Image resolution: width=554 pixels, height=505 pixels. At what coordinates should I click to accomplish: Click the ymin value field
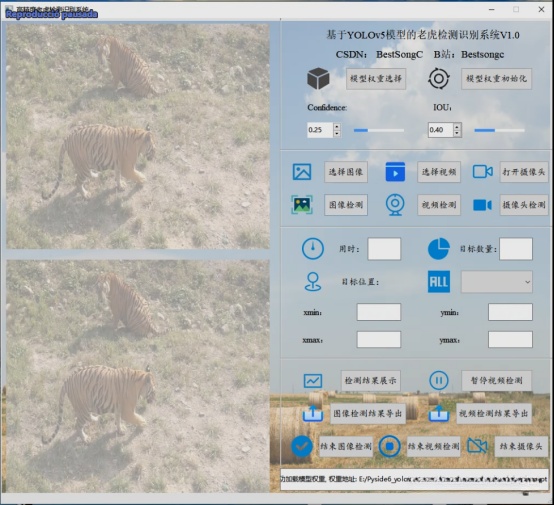pos(510,312)
